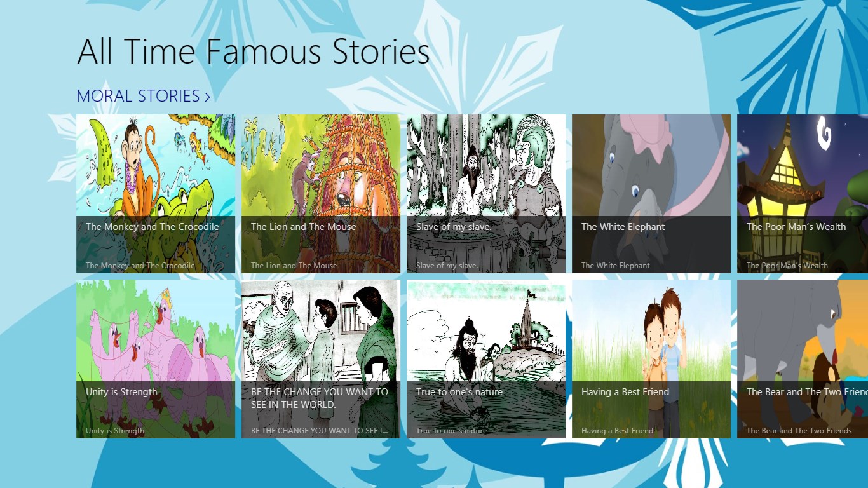The width and height of the screenshot is (868, 488).
Task: Open The Bear and The Two Friends
Action: point(803,359)
